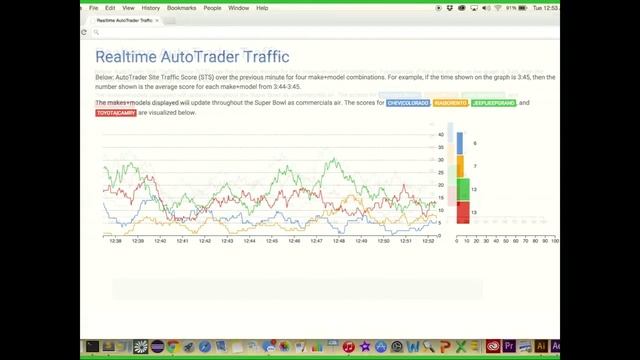Screen dimensions: 640x360
Task: Open a new browser tab
Action: [170, 20]
